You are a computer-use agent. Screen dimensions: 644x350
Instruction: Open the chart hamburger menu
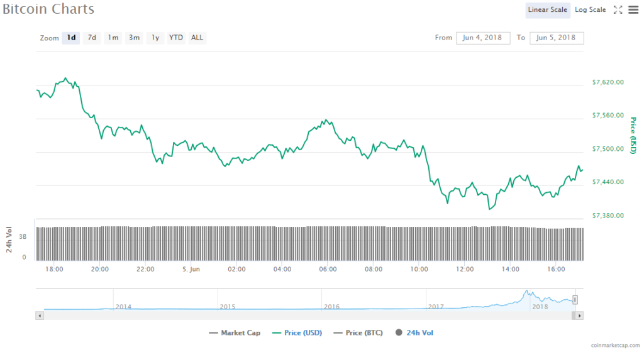[633, 9]
